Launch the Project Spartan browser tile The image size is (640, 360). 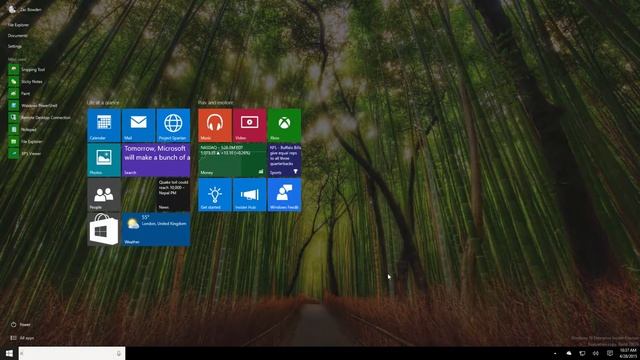pyautogui.click(x=173, y=125)
